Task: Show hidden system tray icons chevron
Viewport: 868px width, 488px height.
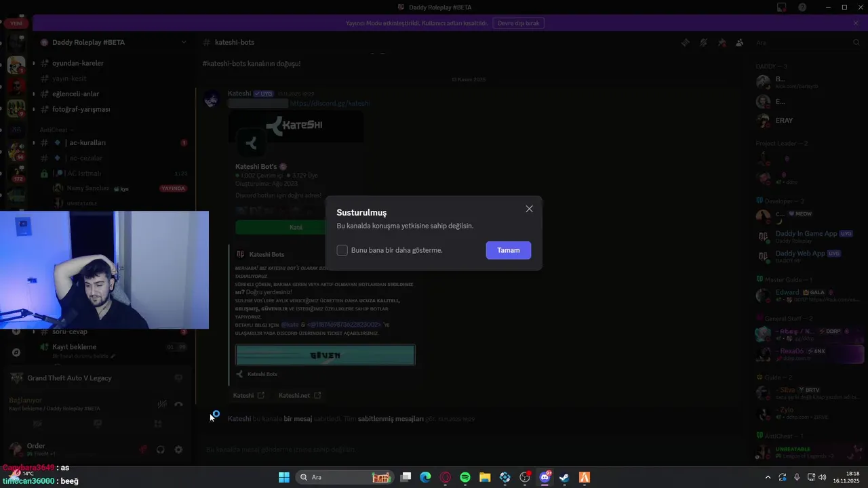Action: tap(768, 477)
